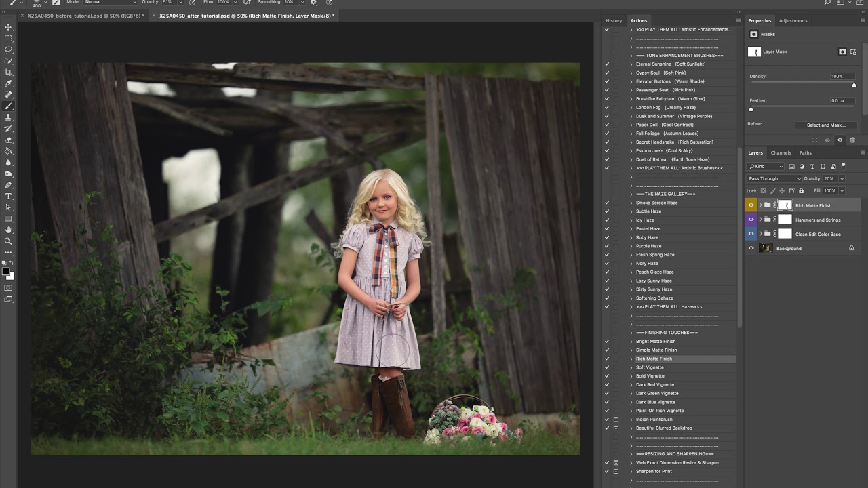
Task: Pick the Eyedropper tool
Action: point(8,83)
